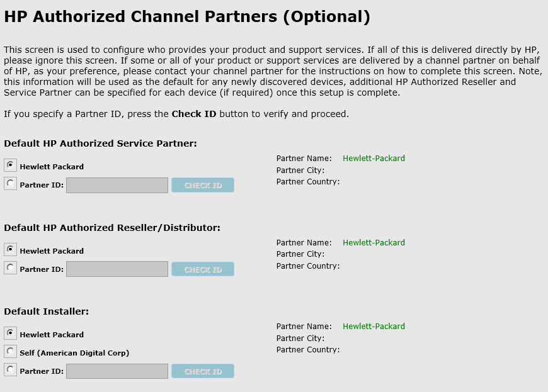
Task: Click the green Hewlett-Packard name under Reseller/Distributor
Action: [374, 243]
